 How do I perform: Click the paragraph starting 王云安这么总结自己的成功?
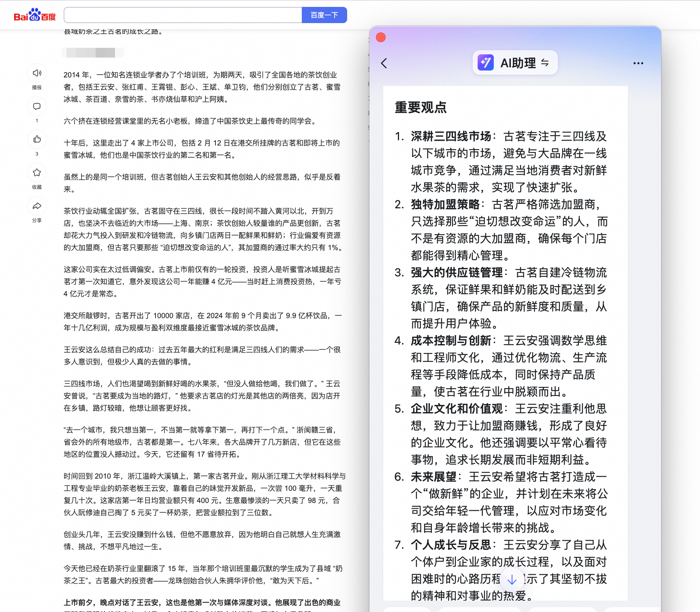pos(202,356)
